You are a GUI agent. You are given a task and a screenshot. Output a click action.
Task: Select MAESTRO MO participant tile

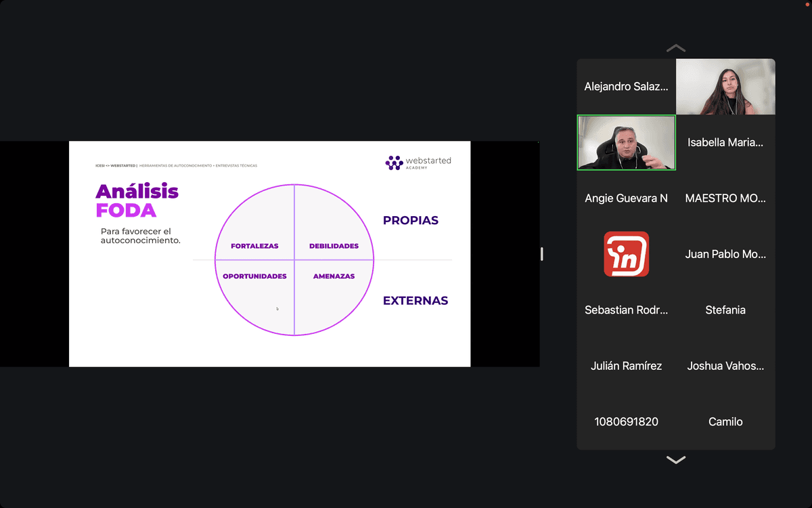coord(725,198)
